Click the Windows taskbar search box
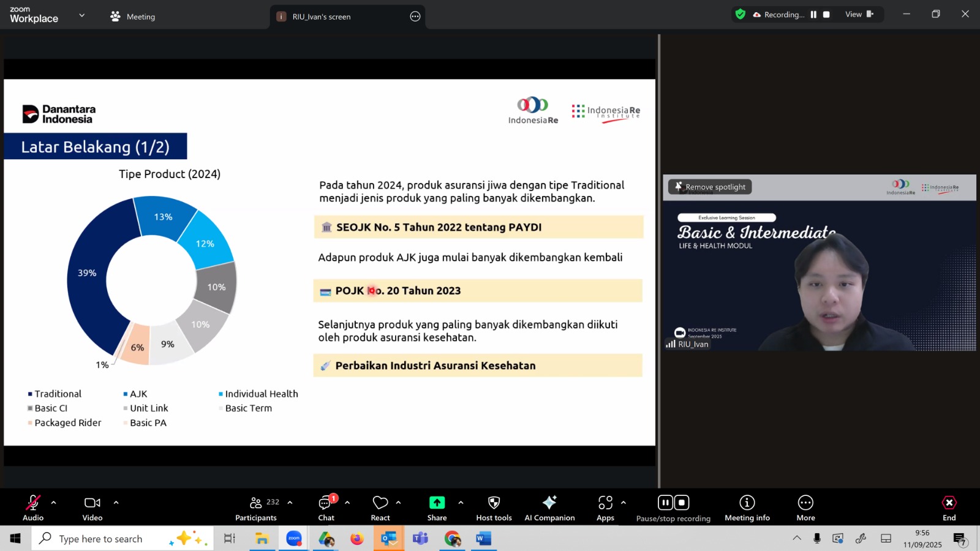This screenshot has height=551, width=980. 101,539
